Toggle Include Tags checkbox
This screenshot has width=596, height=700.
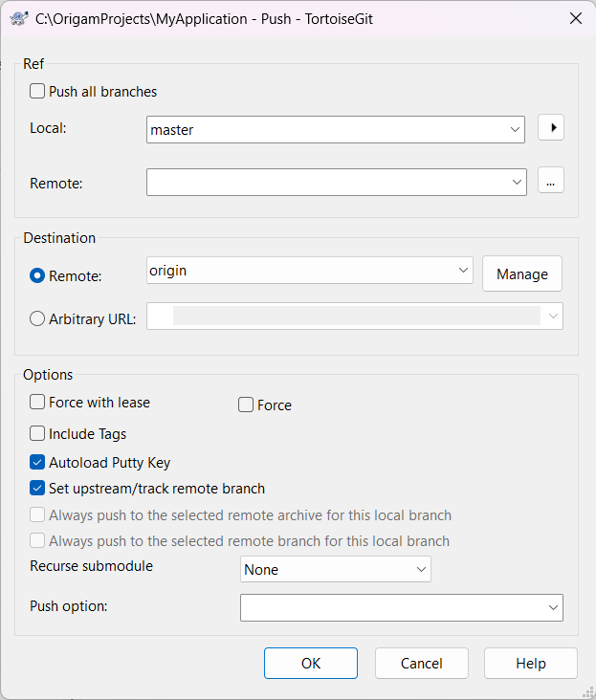(x=38, y=434)
